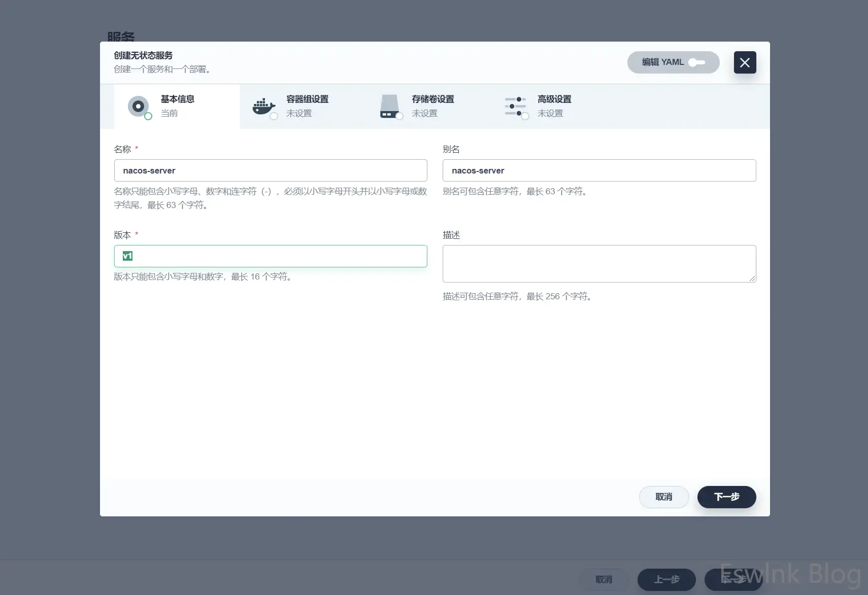
Task: Click the storage volume drive icon
Action: [389, 106]
